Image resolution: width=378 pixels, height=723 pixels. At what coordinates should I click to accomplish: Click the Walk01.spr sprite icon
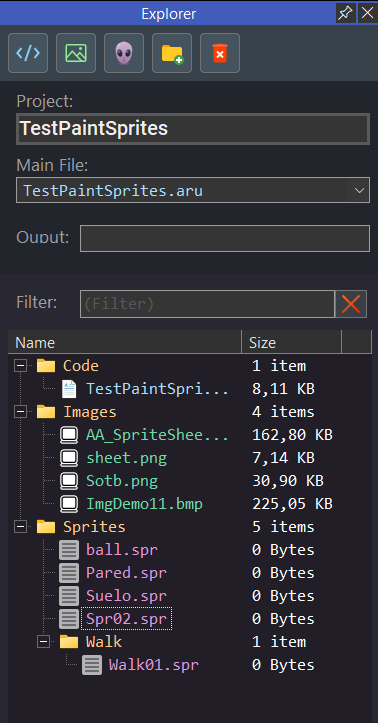(x=92, y=665)
